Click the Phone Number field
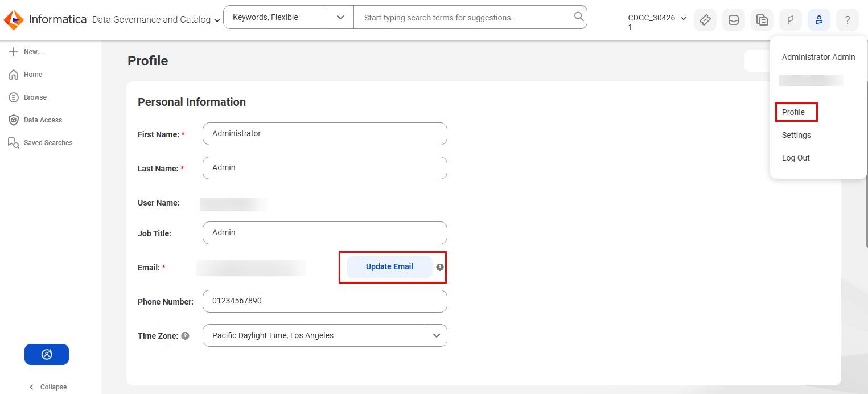The width and height of the screenshot is (868, 394). [325, 301]
